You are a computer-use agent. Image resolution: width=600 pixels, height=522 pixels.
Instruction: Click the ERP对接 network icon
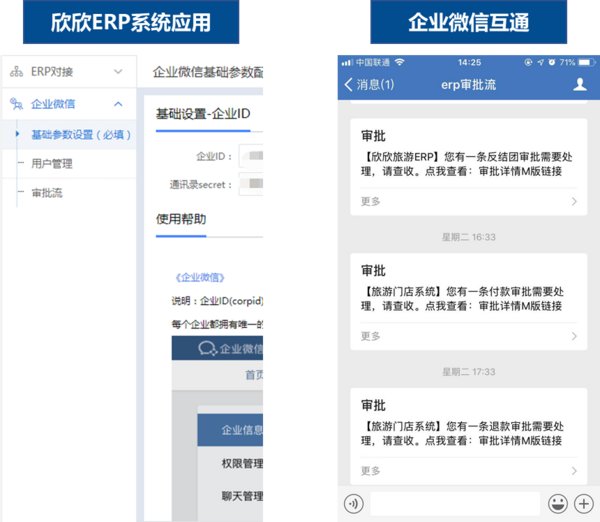[x=16, y=72]
